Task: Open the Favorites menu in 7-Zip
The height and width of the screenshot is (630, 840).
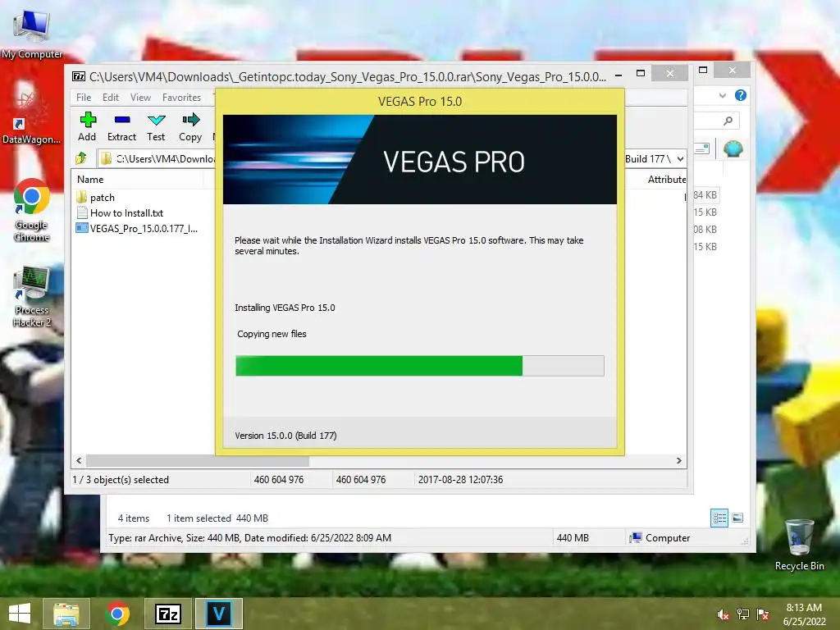Action: coord(181,98)
